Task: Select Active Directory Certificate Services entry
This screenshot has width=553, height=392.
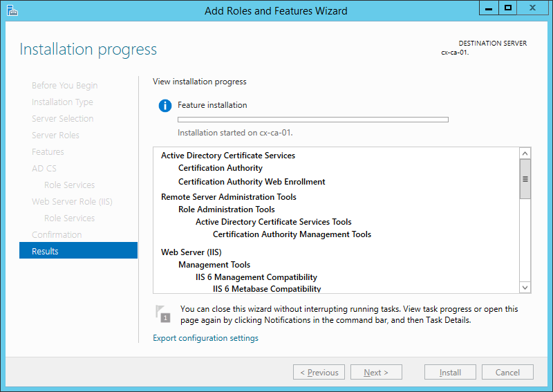Action: coord(227,156)
